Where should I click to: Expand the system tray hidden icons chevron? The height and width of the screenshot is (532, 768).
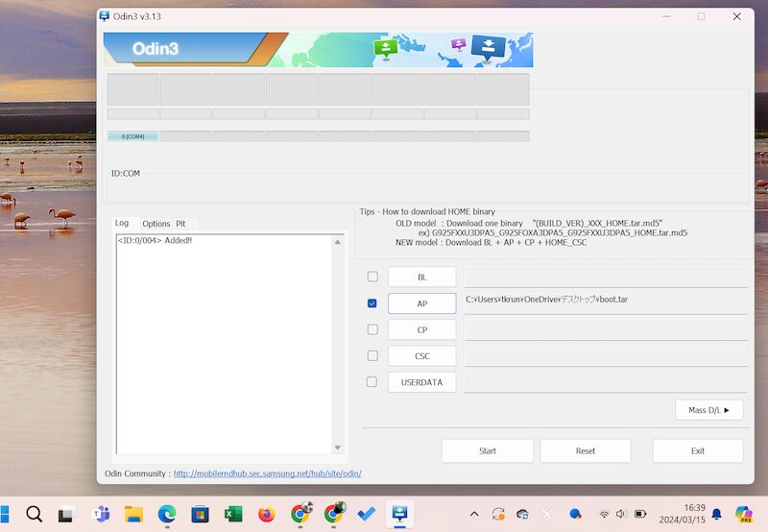(473, 514)
